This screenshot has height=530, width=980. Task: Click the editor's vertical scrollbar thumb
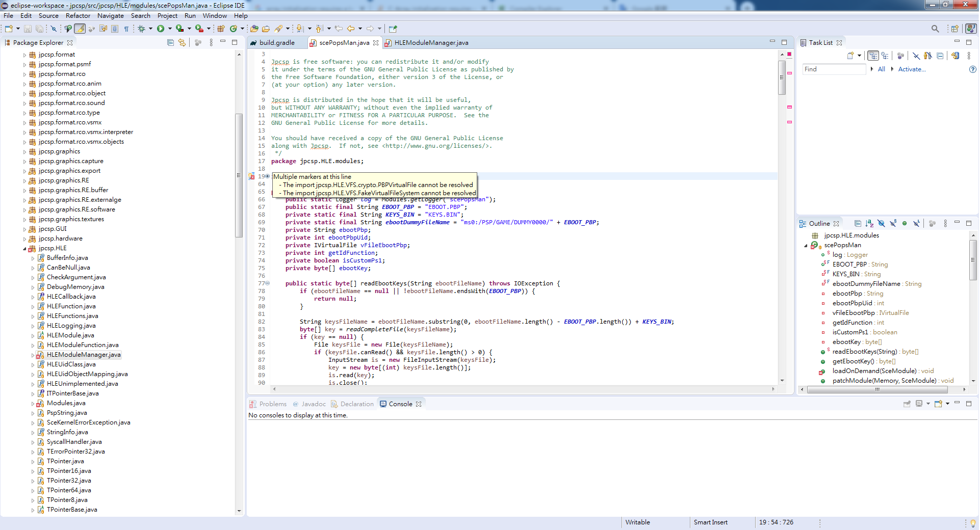click(x=782, y=77)
